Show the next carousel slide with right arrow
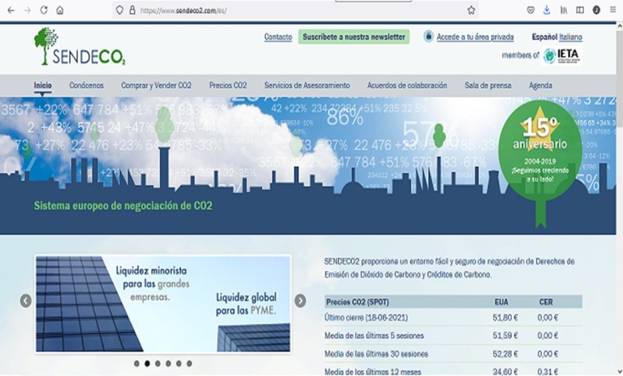The height and width of the screenshot is (376, 623). click(300, 301)
